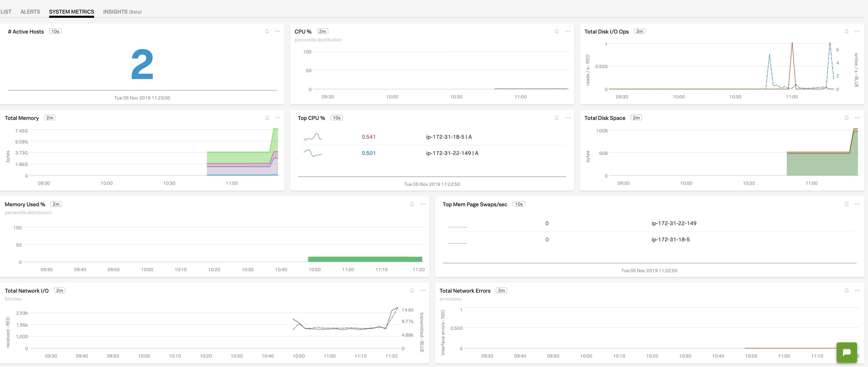The image size is (868, 367).
Task: Click the bell icon on Total Network I/O
Action: [x=412, y=290]
